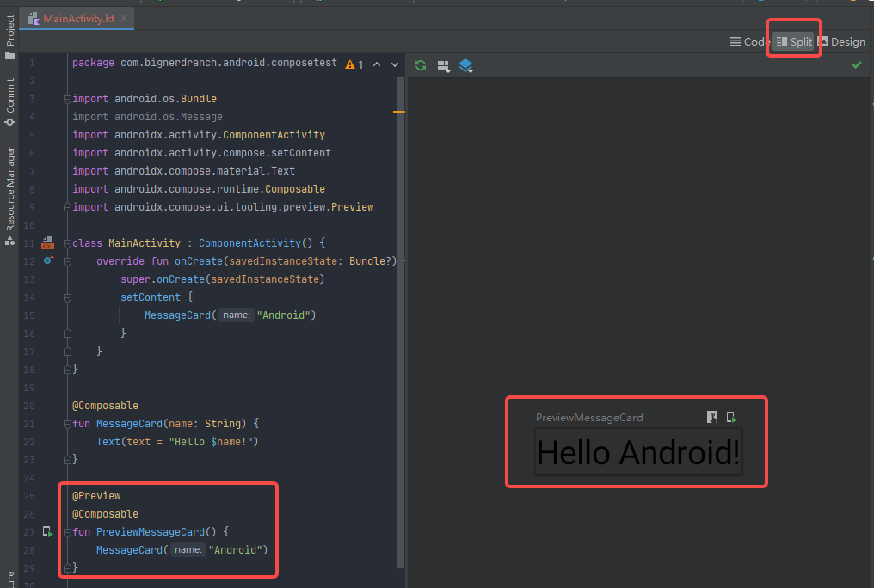This screenshot has height=588, width=874.
Task: Toggle Split editor mode
Action: pyautogui.click(x=793, y=40)
